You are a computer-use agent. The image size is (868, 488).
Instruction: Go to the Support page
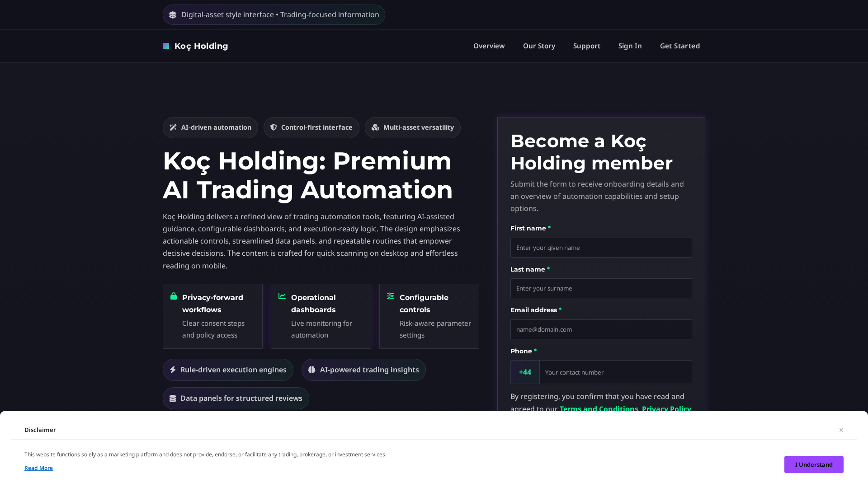(586, 46)
